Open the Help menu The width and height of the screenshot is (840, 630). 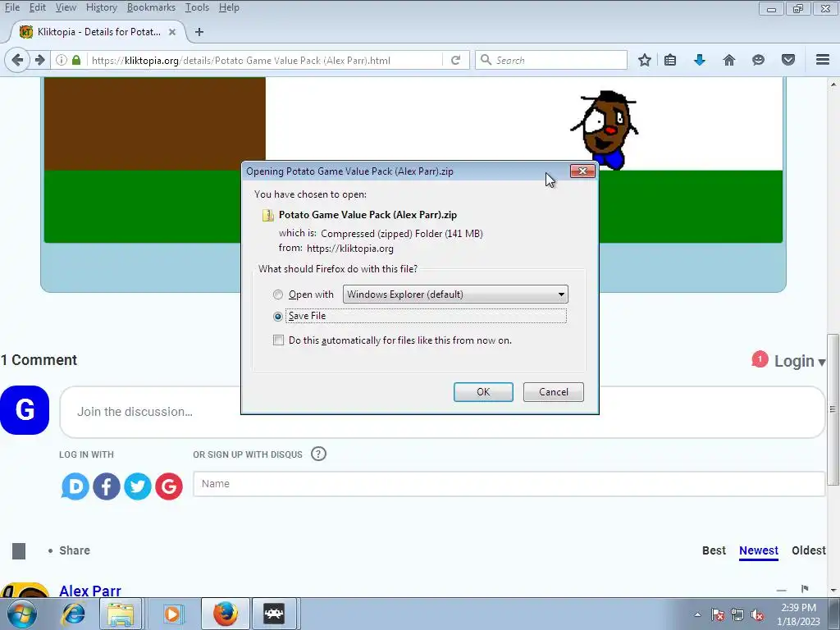[x=229, y=7]
